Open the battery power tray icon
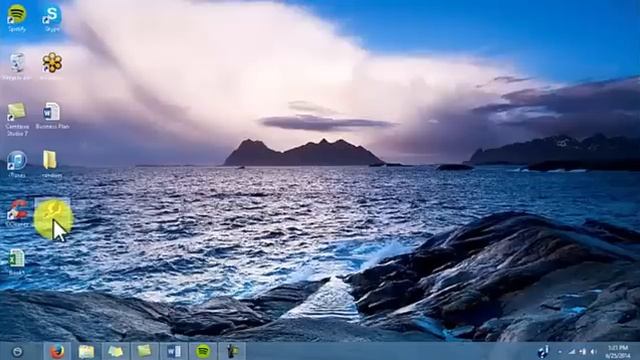This screenshot has width=640, height=360. coord(582,352)
